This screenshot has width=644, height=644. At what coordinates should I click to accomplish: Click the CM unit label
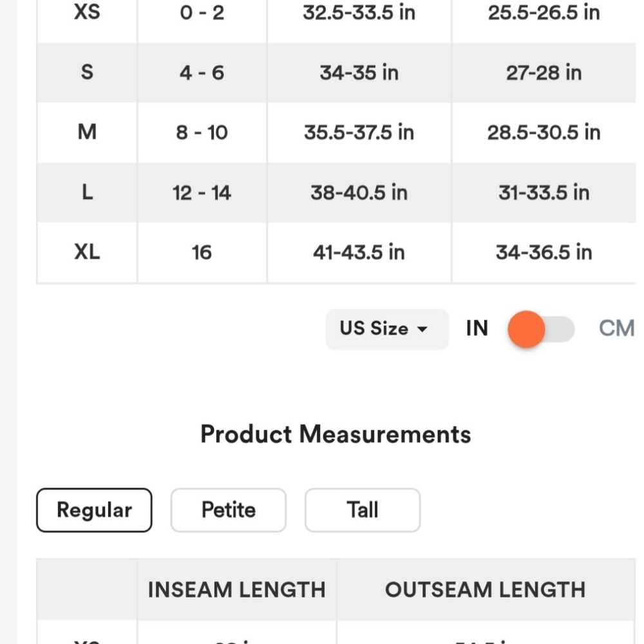coord(616,328)
